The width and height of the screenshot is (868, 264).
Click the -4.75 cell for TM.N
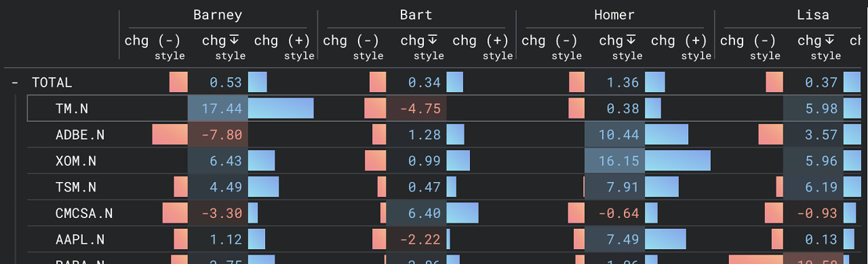pos(416,108)
